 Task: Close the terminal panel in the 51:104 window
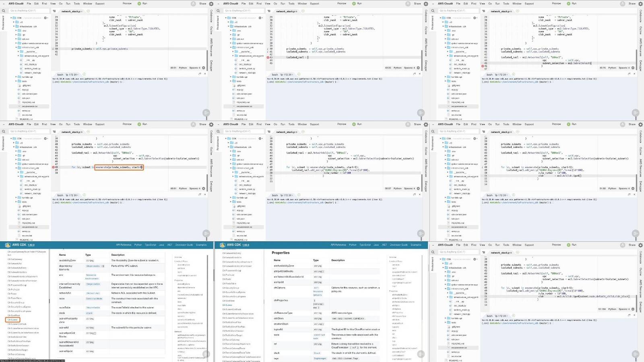(x=634, y=315)
